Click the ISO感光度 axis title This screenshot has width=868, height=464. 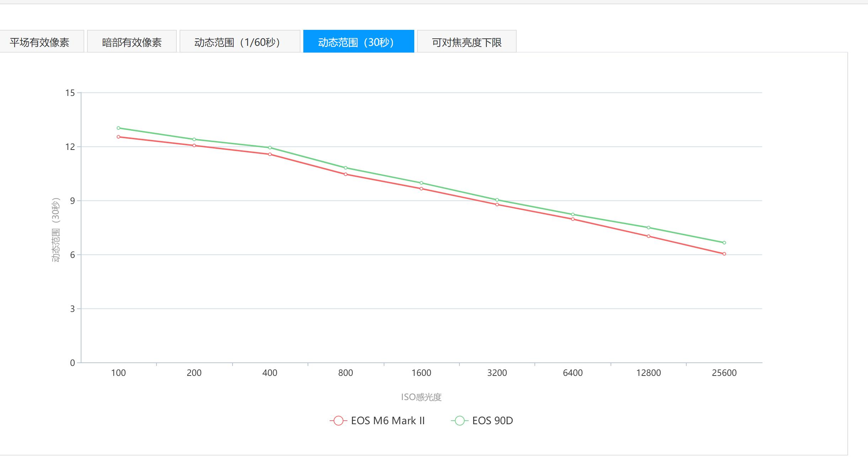coord(421,397)
